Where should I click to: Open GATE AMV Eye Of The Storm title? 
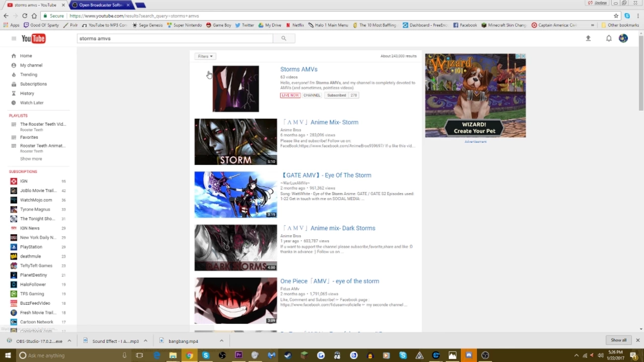326,175
